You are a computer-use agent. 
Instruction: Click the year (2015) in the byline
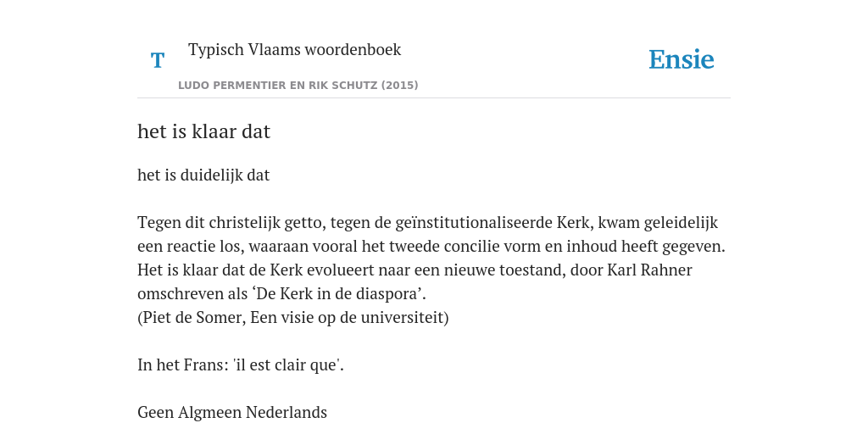click(399, 86)
